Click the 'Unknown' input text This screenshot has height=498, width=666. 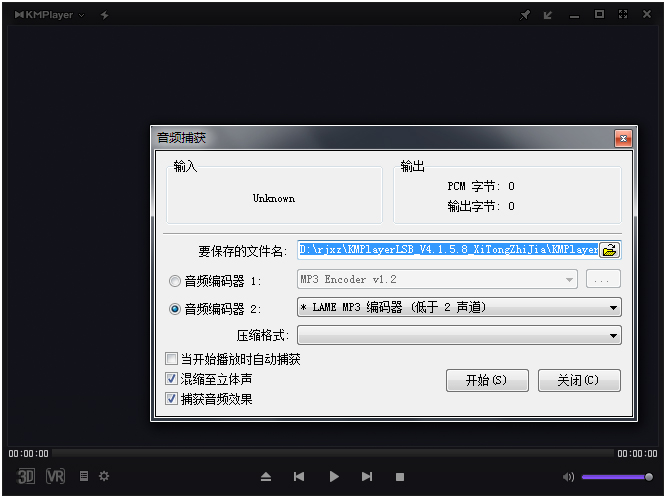pyautogui.click(x=274, y=198)
